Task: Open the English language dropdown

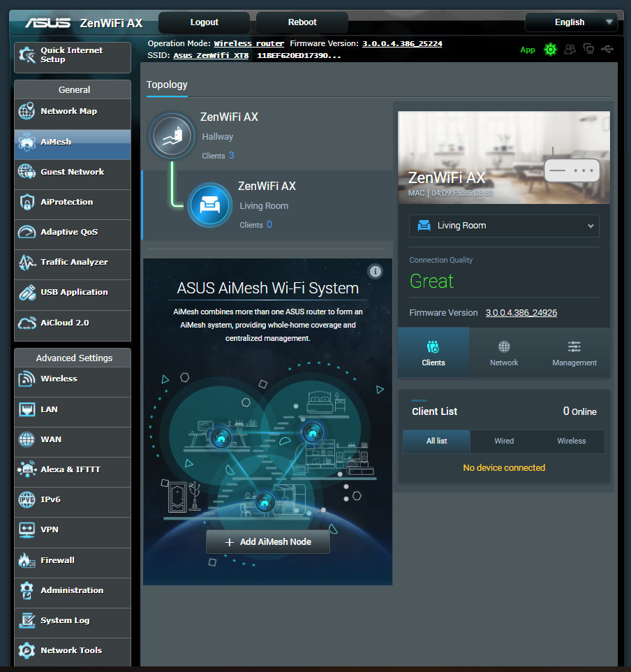Action: pyautogui.click(x=572, y=22)
